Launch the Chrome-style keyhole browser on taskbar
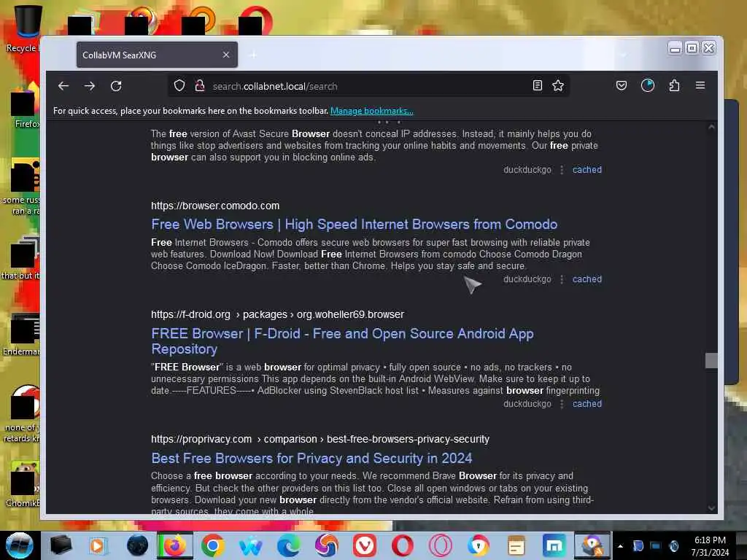 (479, 545)
